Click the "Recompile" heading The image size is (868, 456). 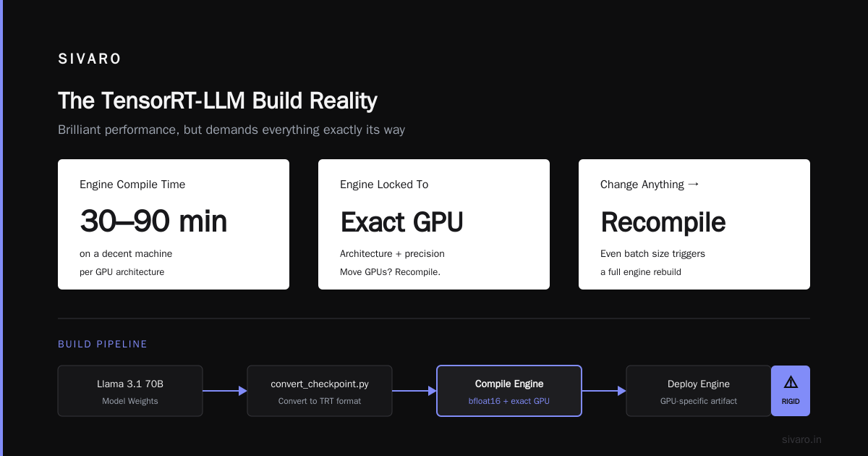(x=663, y=221)
